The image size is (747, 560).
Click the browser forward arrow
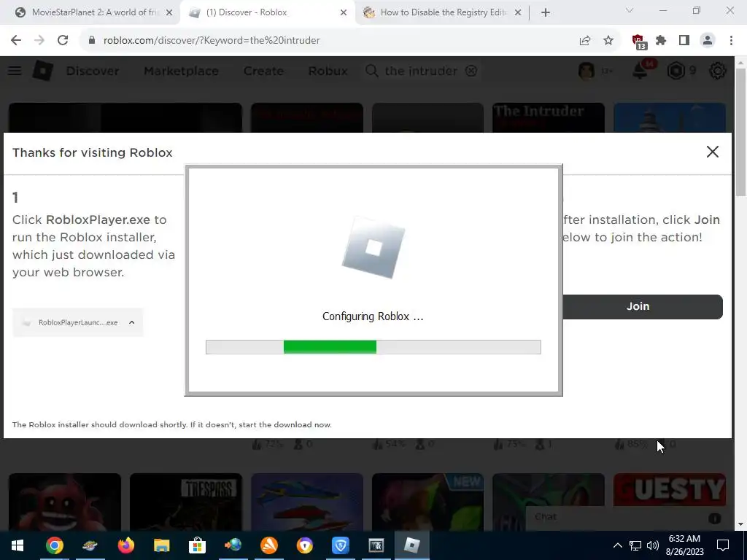pyautogui.click(x=39, y=40)
